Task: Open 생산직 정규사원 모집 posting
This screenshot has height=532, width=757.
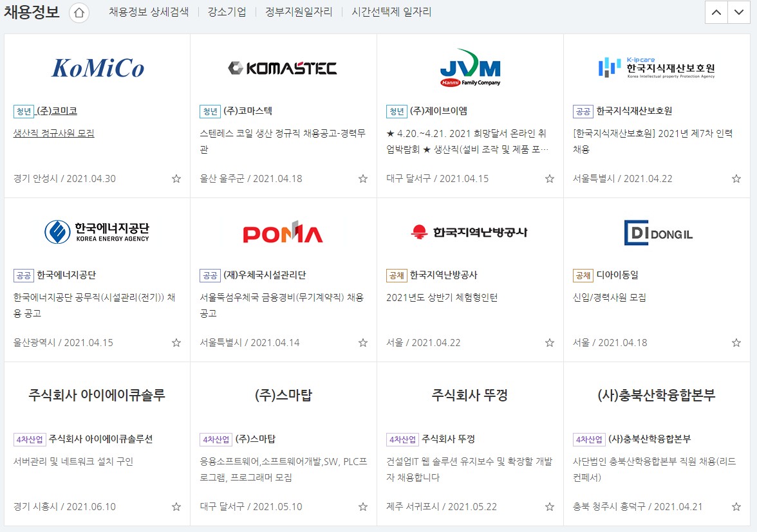Action: pyautogui.click(x=53, y=133)
